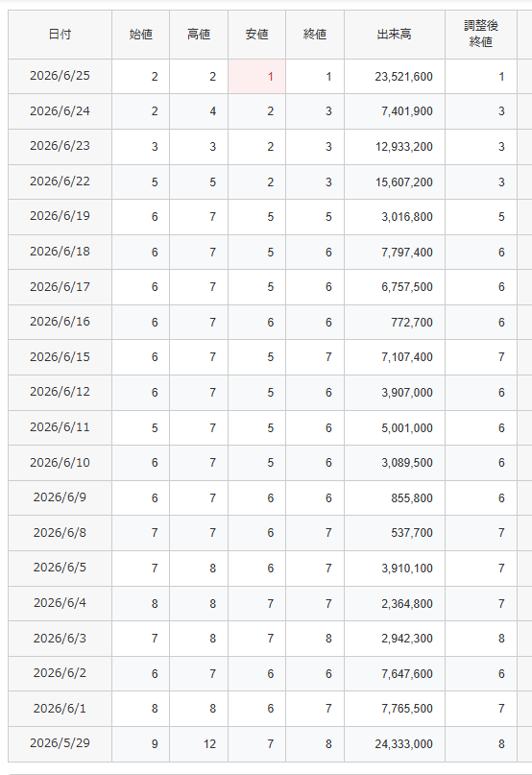Select volume 537,700 cell

(x=395, y=533)
